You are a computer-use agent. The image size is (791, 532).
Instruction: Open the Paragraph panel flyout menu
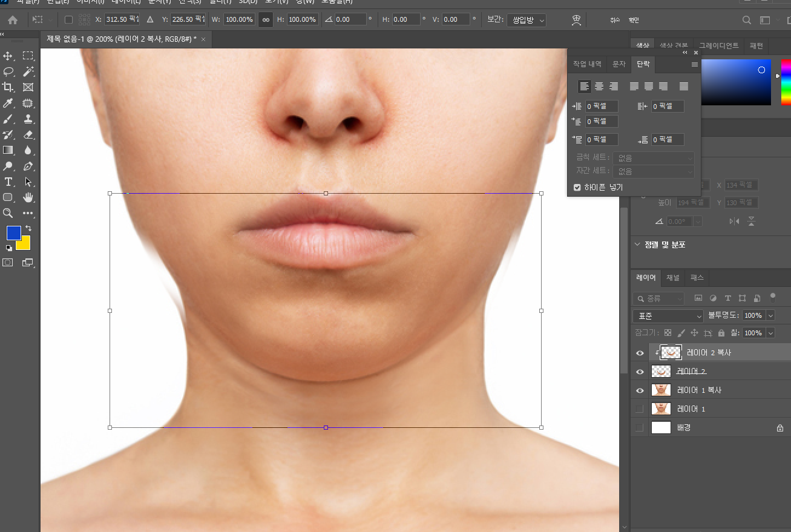coord(695,64)
